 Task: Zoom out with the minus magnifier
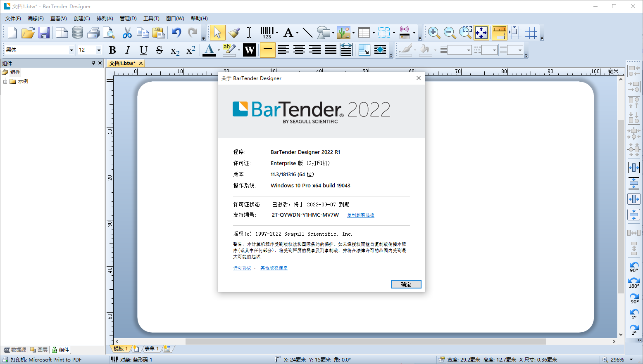pos(450,33)
